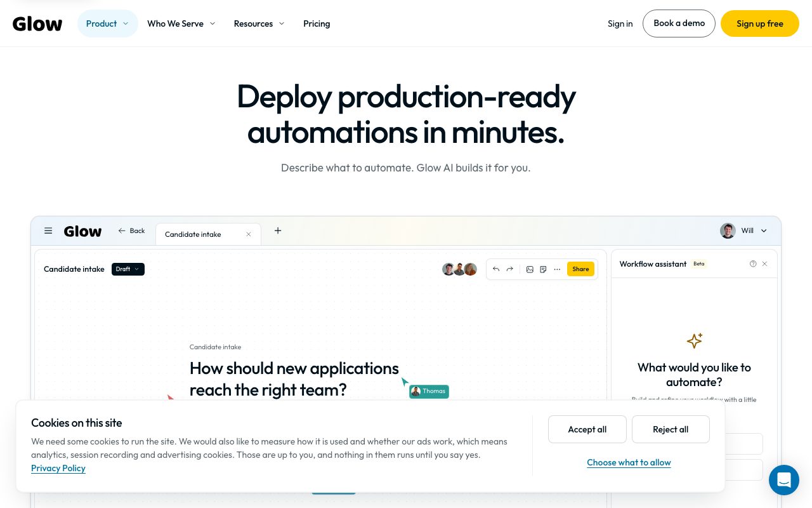Share the Candidate intake workflow
The height and width of the screenshot is (508, 812).
pos(580,269)
